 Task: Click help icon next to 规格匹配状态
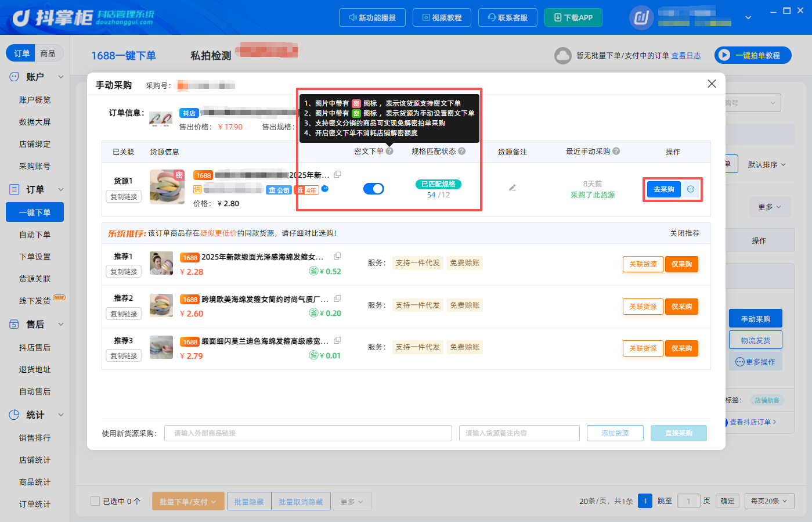tap(461, 151)
